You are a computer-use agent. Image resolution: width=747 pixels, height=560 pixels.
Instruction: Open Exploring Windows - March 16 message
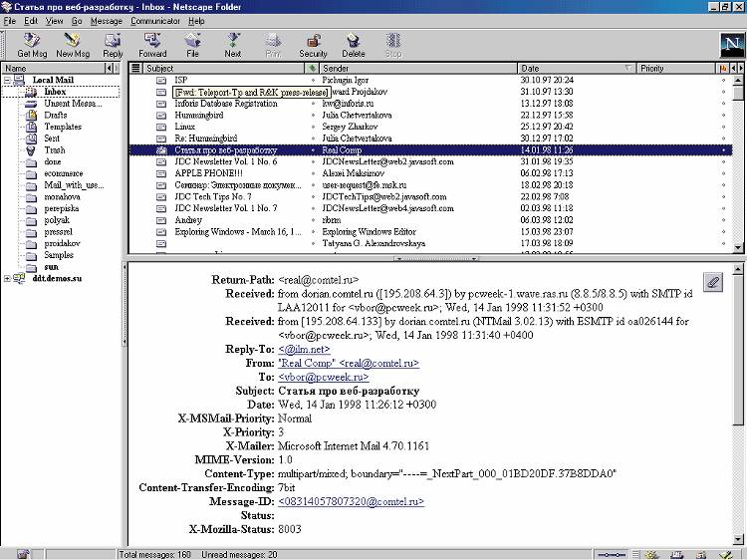428,231
